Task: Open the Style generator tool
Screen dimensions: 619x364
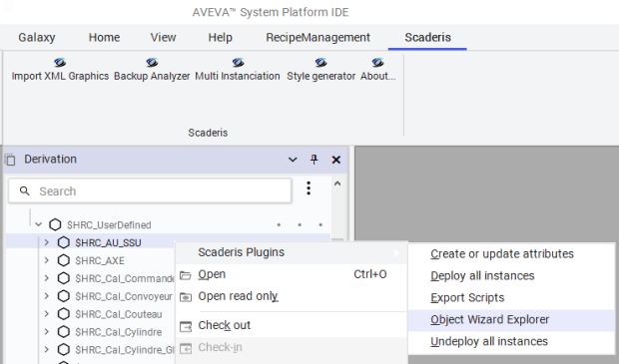Action: [320, 70]
